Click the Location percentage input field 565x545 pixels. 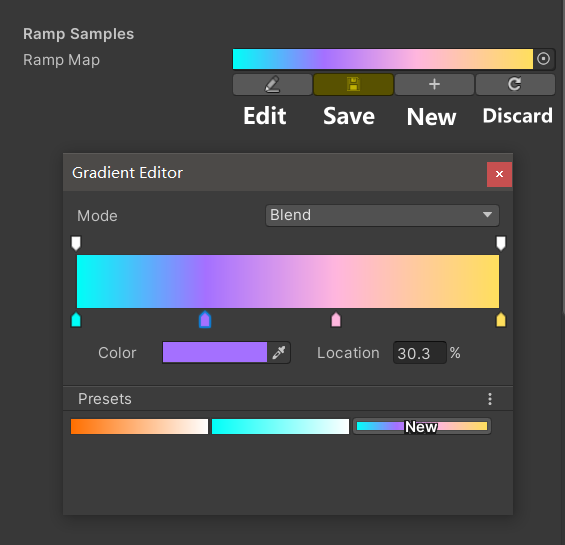[420, 353]
